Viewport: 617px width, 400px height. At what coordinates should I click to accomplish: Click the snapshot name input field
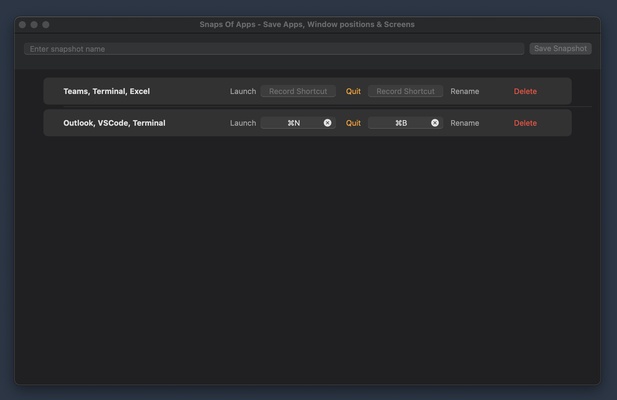(273, 49)
